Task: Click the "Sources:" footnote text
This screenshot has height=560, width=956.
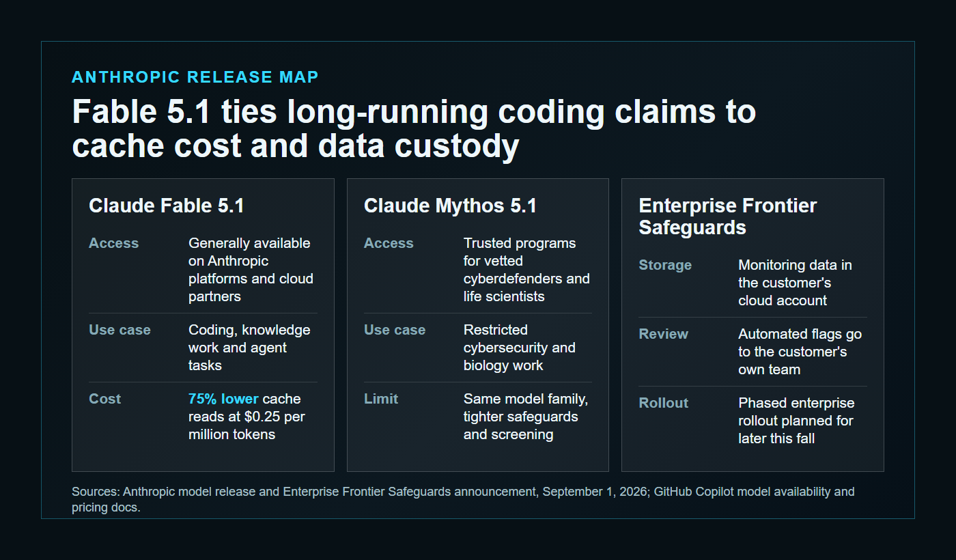Action: tap(463, 500)
